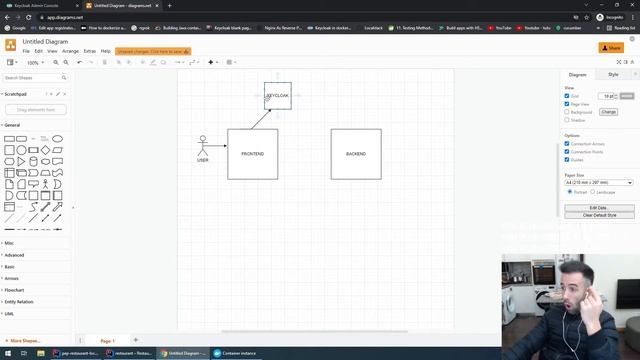Click the shadow toolbar icon
The height and width of the screenshot is (360, 640).
pos(163,62)
